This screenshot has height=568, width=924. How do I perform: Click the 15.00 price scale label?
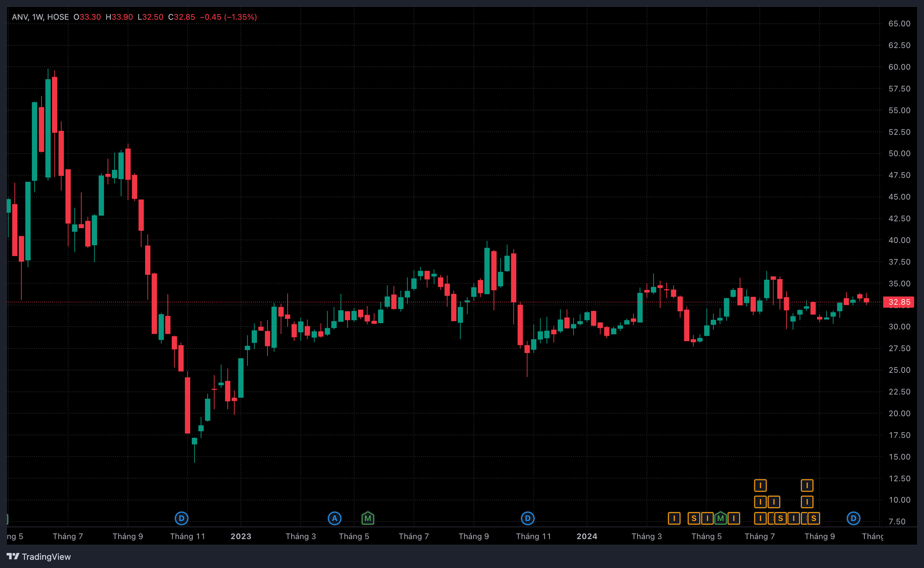[x=899, y=457]
